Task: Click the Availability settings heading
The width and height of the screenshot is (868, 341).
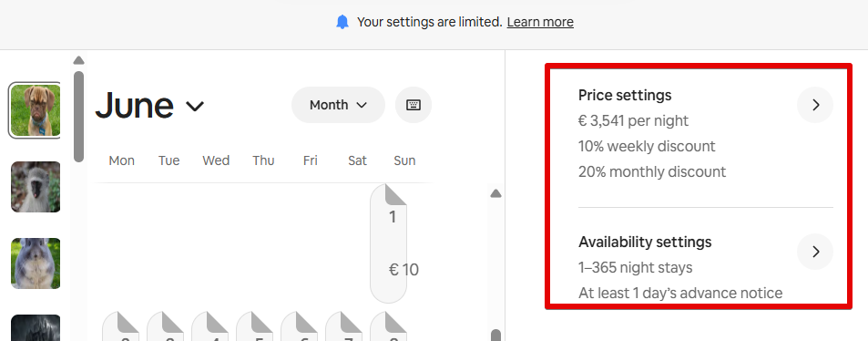Action: [645, 243]
